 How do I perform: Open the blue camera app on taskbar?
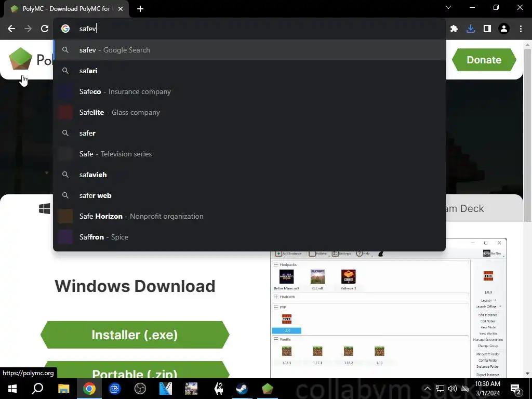pos(115,389)
